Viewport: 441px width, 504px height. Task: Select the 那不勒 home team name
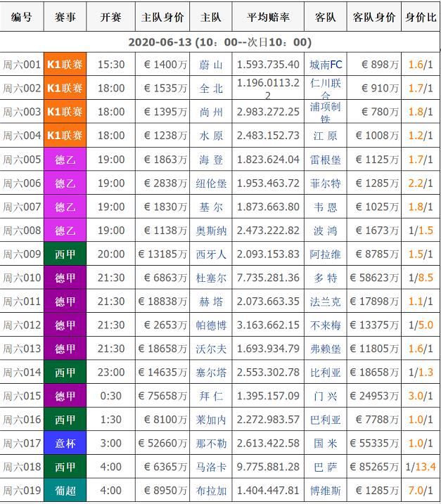click(x=211, y=444)
